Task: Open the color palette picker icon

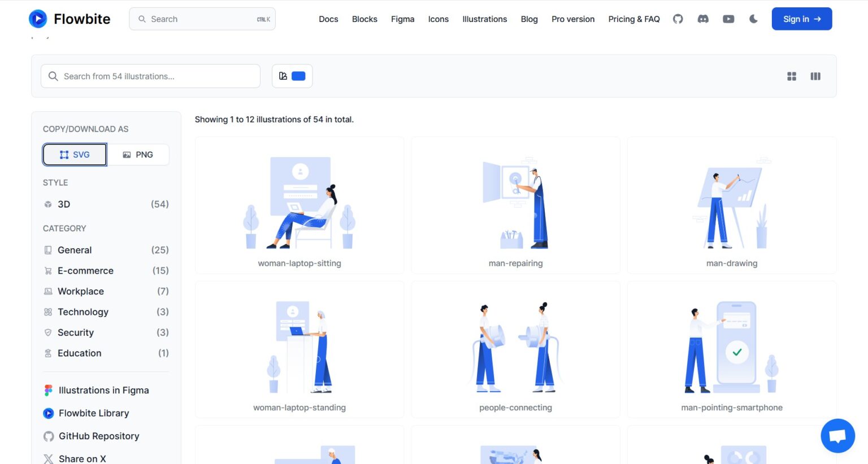Action: click(283, 76)
